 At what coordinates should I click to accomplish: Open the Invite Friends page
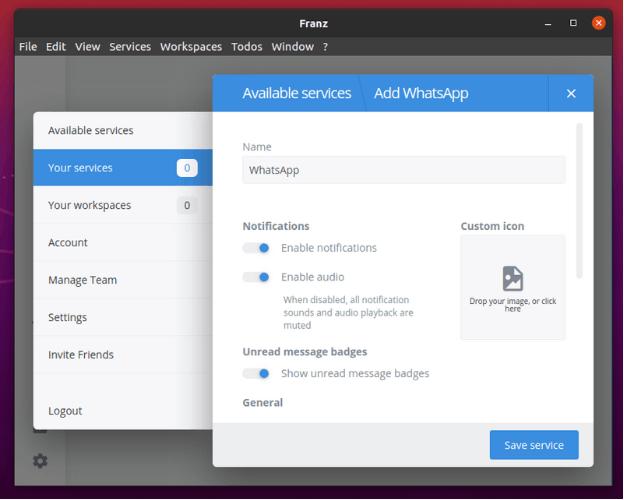[x=81, y=355]
